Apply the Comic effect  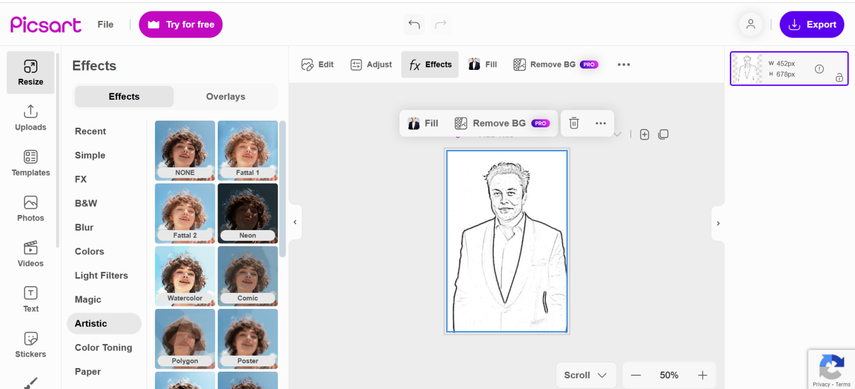click(x=248, y=276)
